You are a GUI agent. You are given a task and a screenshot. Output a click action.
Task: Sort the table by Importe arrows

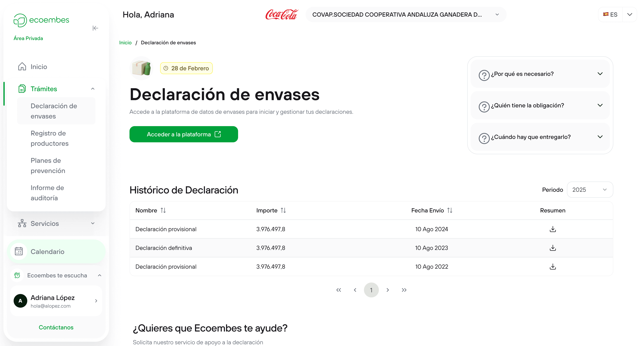pyautogui.click(x=283, y=210)
